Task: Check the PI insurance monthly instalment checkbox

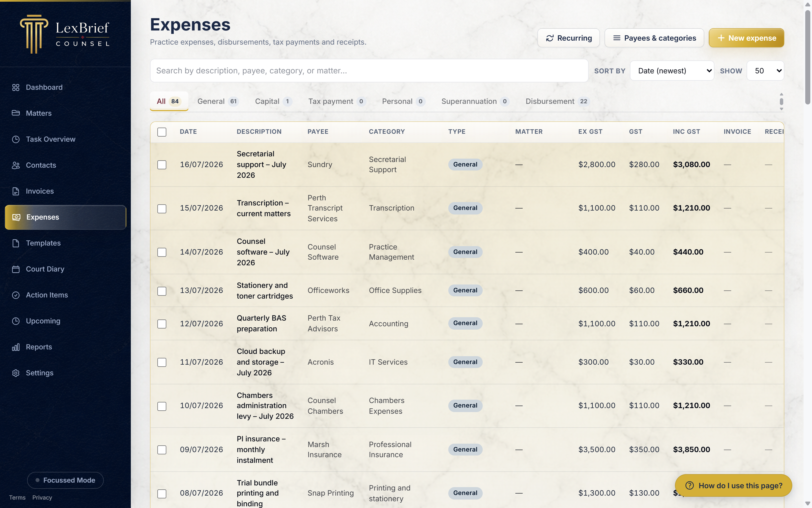Action: [x=162, y=450]
